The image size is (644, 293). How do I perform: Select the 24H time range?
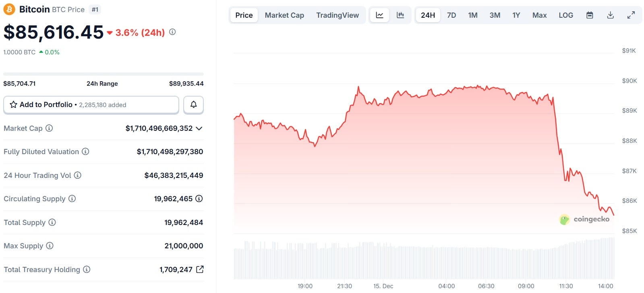pos(428,15)
